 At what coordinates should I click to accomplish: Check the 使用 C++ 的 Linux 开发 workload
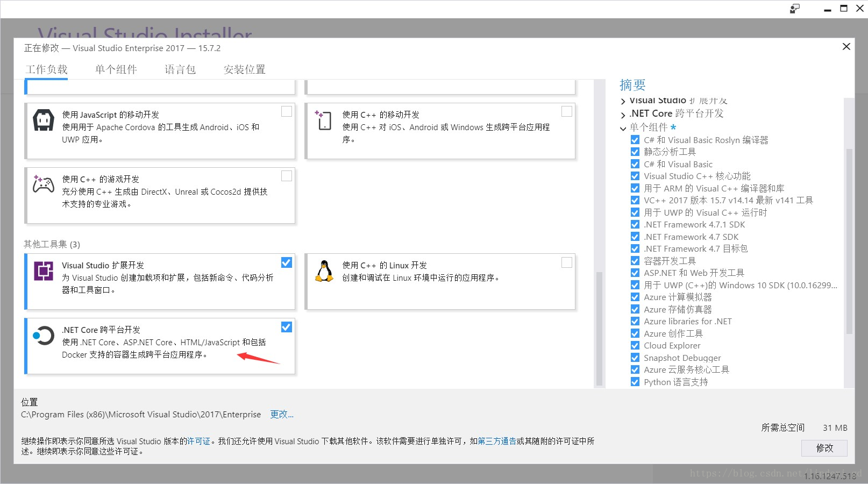(567, 262)
